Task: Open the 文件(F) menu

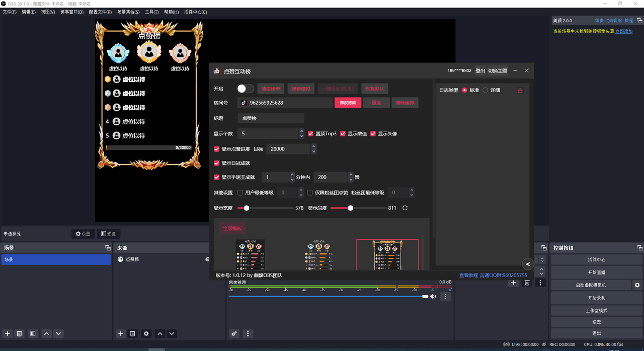Action: 10,12
